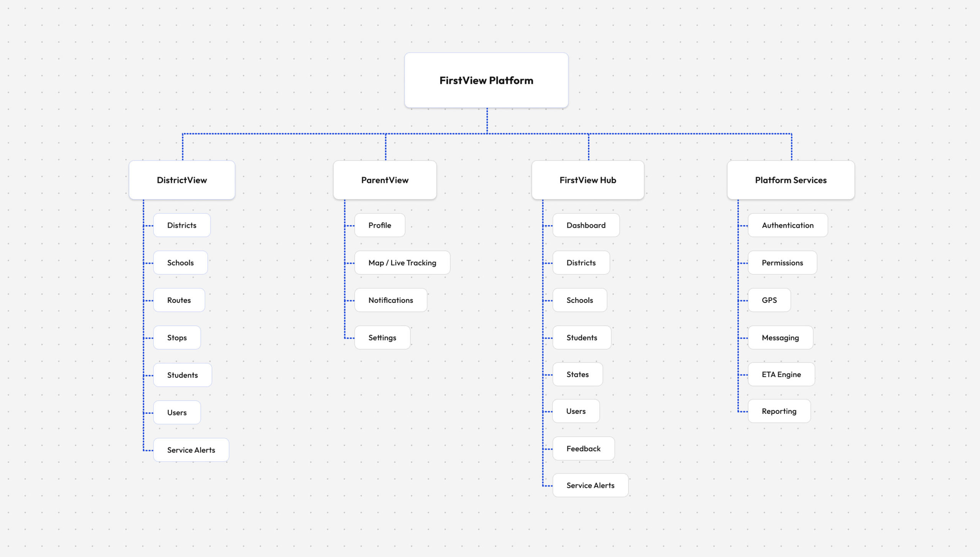
Task: Select the ParentView node
Action: coord(385,180)
